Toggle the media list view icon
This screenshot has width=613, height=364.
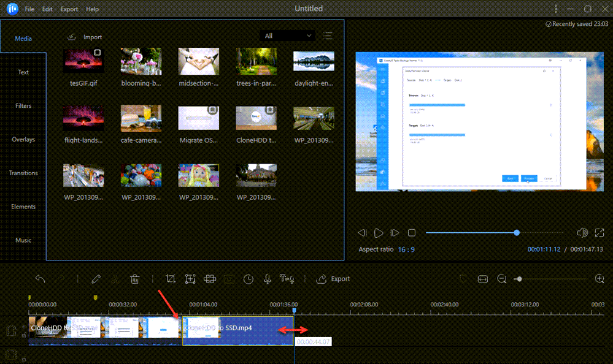point(328,36)
